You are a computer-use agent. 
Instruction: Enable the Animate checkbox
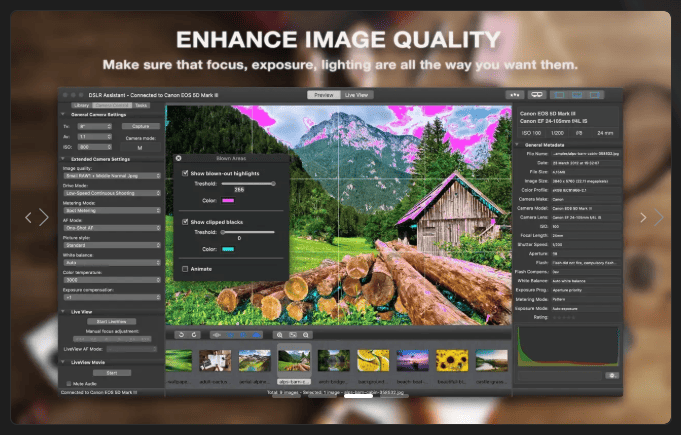(185, 269)
